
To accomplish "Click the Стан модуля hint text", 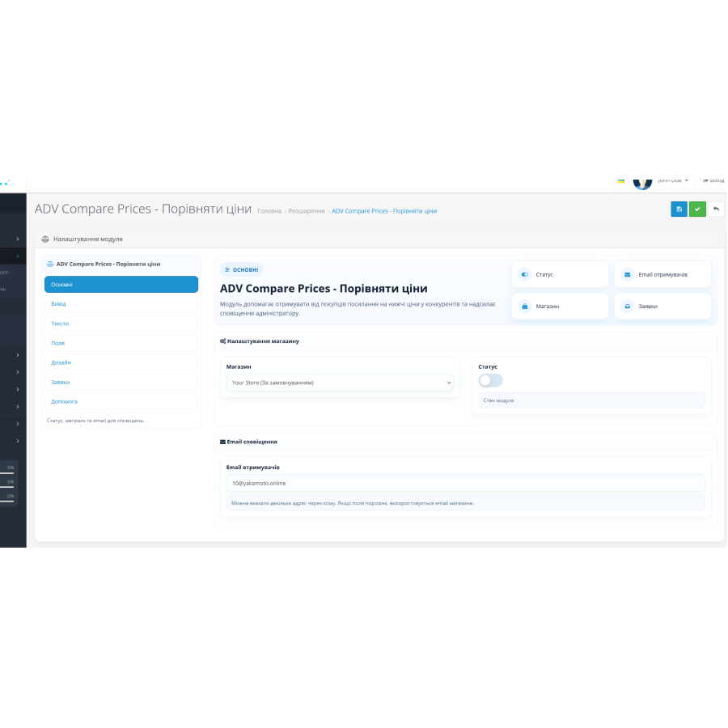I will pos(498,400).
